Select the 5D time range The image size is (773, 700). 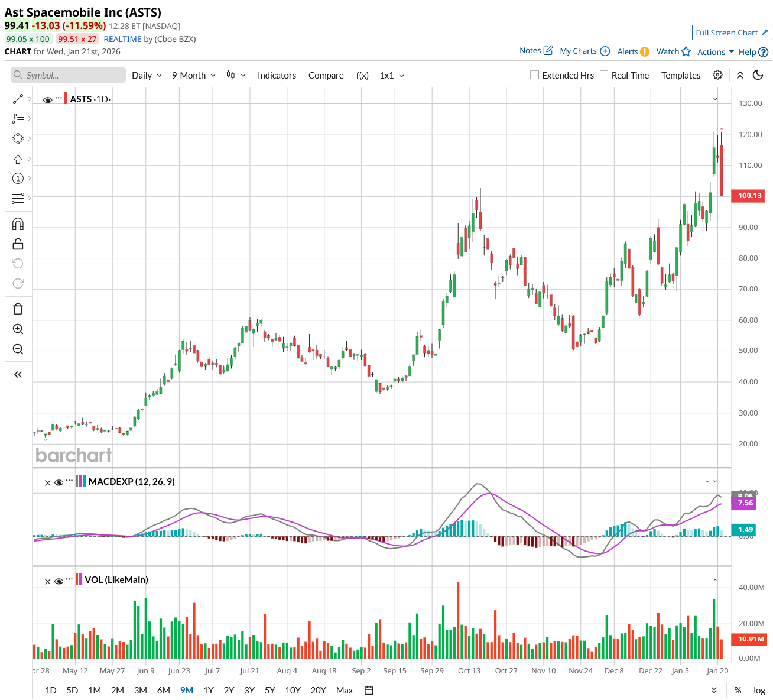[72, 690]
